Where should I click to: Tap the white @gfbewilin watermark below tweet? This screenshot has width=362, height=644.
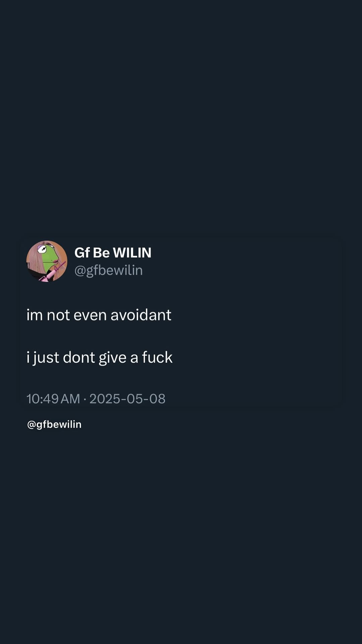pos(54,425)
